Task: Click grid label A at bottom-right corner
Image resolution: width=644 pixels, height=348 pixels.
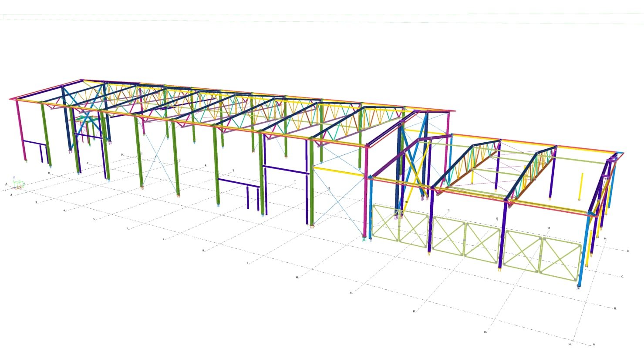Action: (x=593, y=344)
